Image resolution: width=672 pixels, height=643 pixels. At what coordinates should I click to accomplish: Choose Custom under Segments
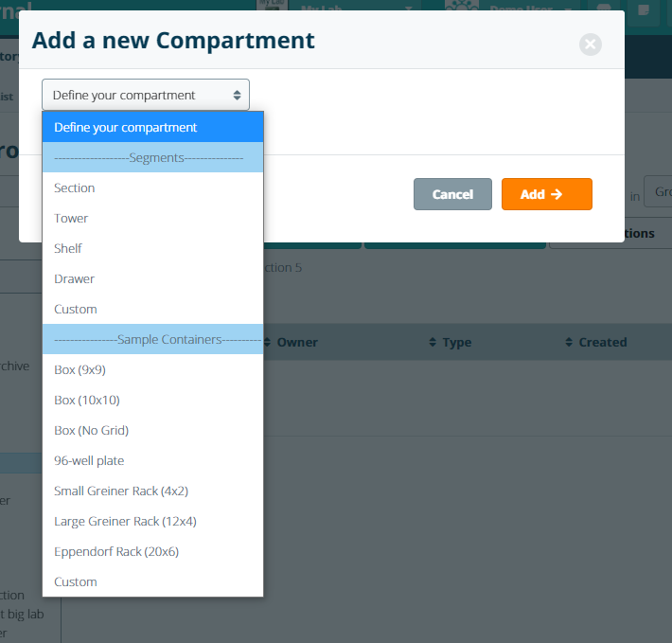point(76,309)
